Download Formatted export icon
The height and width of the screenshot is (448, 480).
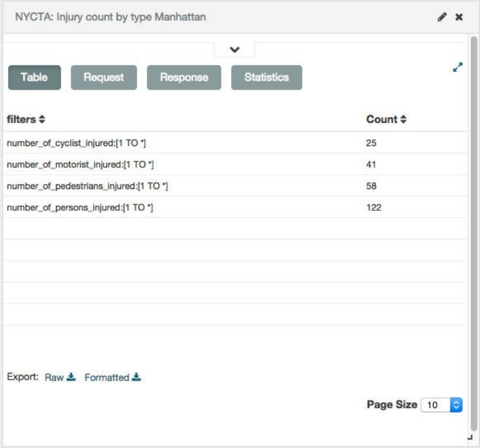pyautogui.click(x=136, y=378)
